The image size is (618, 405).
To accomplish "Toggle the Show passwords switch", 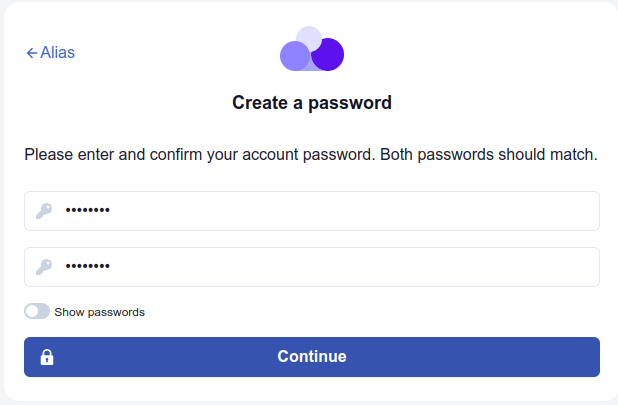I will coord(37,312).
